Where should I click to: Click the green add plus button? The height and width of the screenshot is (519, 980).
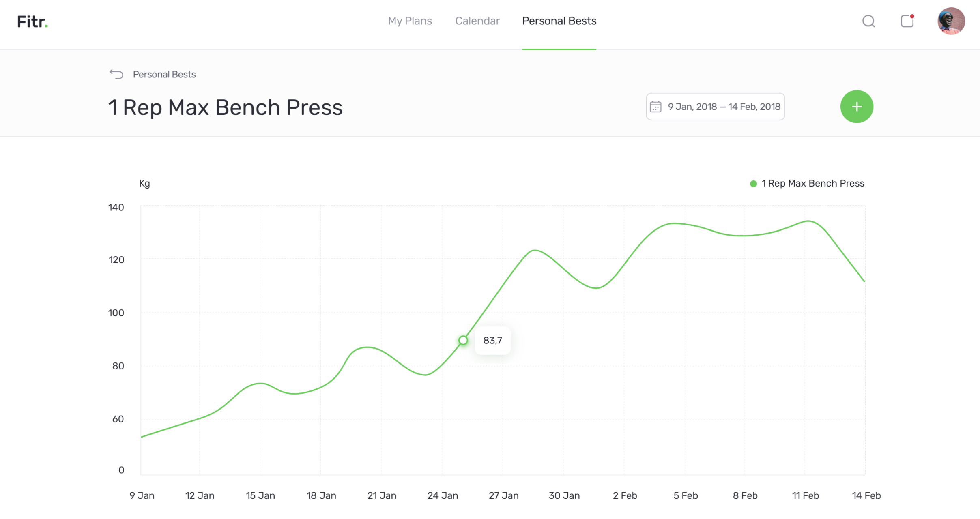click(857, 107)
